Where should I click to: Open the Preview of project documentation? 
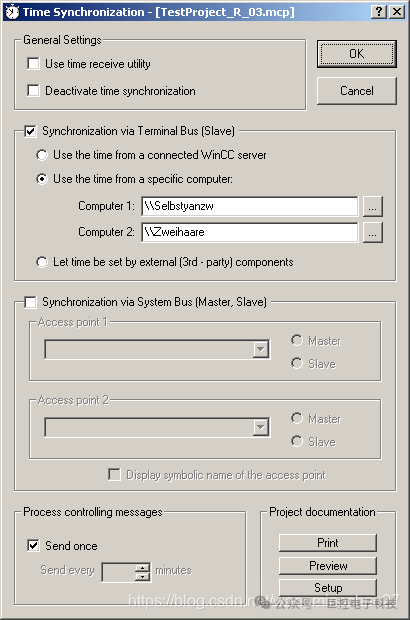(x=328, y=566)
